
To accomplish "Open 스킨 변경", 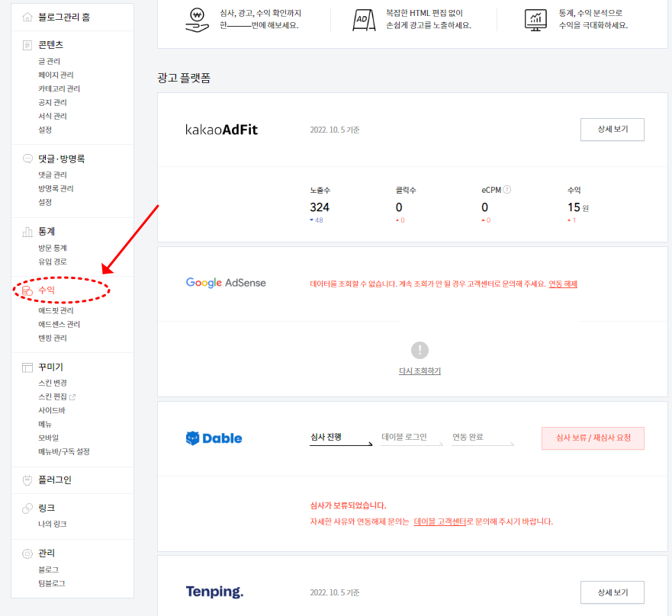I will click(x=53, y=383).
